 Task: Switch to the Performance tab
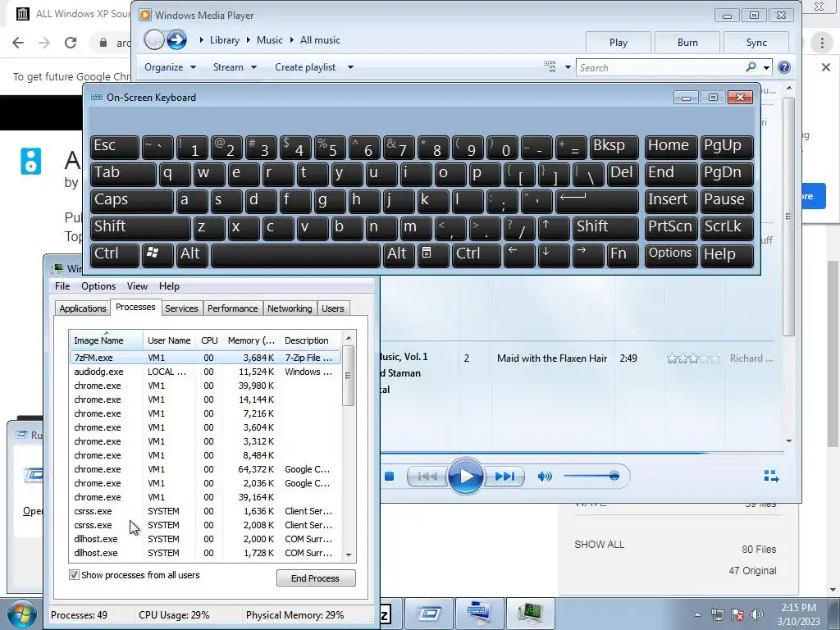[232, 308]
